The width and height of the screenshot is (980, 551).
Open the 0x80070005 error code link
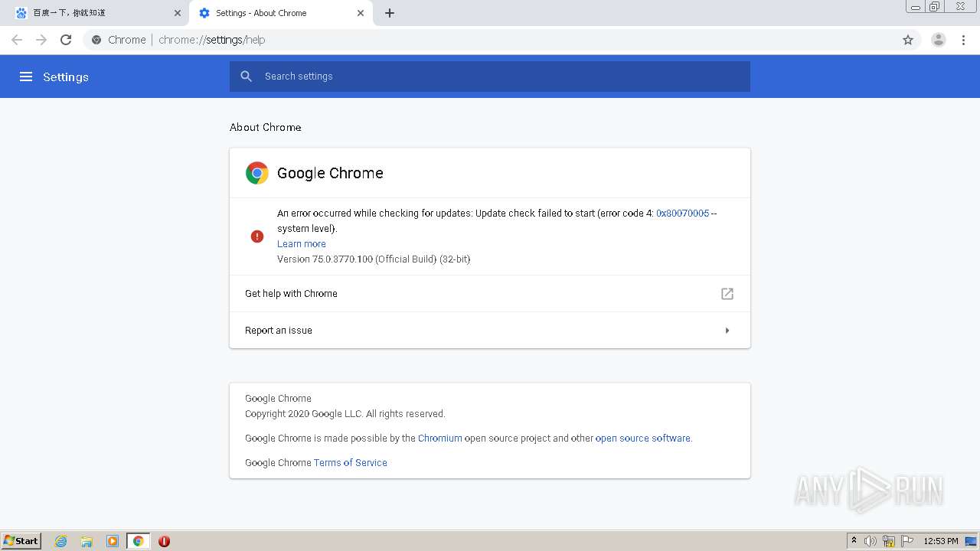682,214
